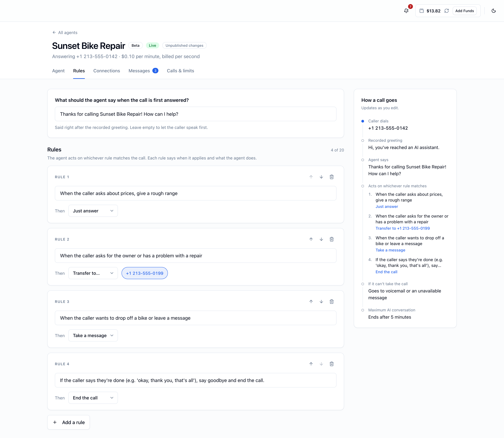Image resolution: width=504 pixels, height=438 pixels.
Task: Toggle dark mode moon icon
Action: 494,11
